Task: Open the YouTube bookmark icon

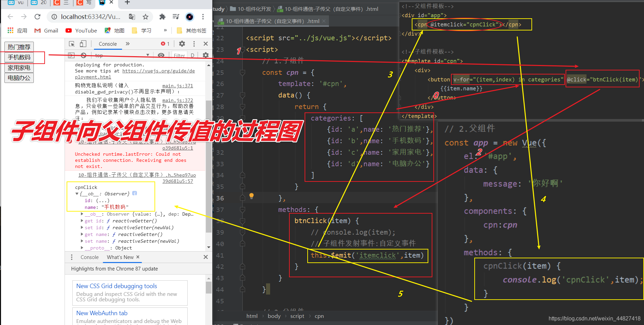Action: click(69, 30)
